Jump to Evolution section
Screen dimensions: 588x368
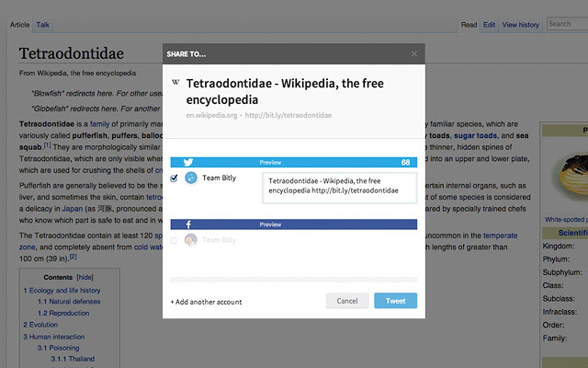tap(40, 325)
